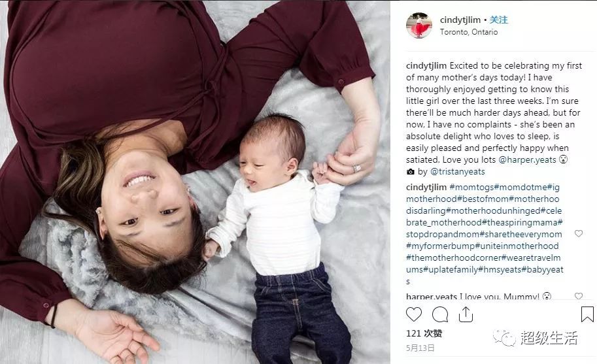Screen dimensions: 597x364
Task: Open cindytjlim username in header
Action: point(460,20)
